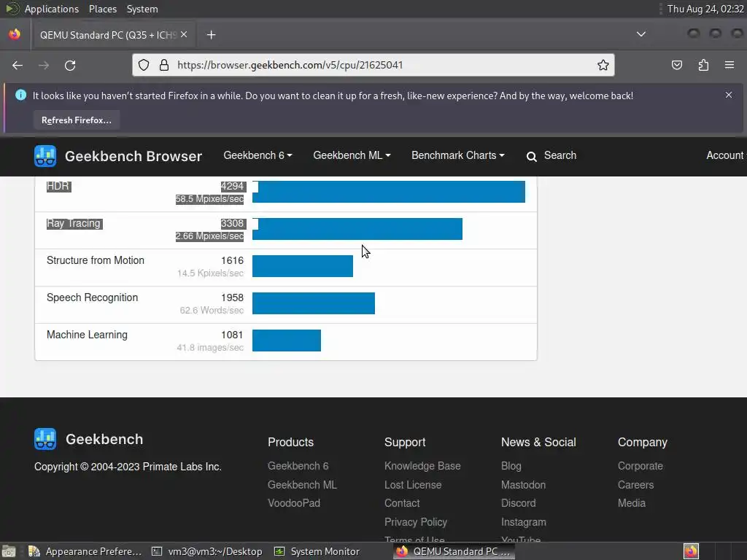The height and width of the screenshot is (560, 747).
Task: Click the Save to Pocket icon
Action: coord(677,65)
